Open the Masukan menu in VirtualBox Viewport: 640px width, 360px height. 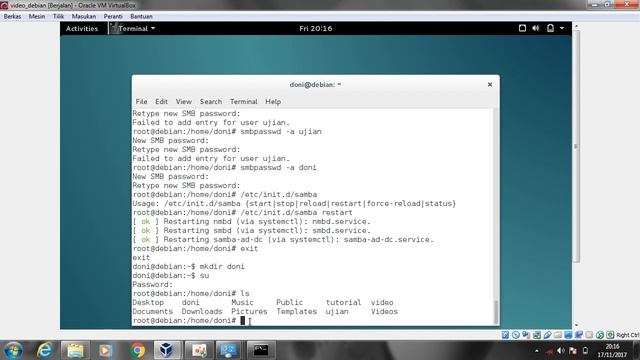click(x=84, y=16)
